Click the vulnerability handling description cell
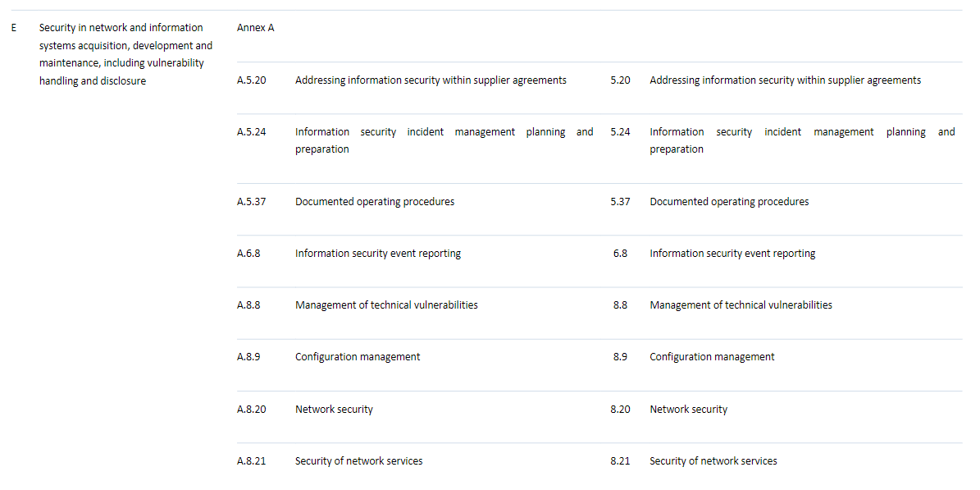The width and height of the screenshot is (980, 490). point(123,54)
